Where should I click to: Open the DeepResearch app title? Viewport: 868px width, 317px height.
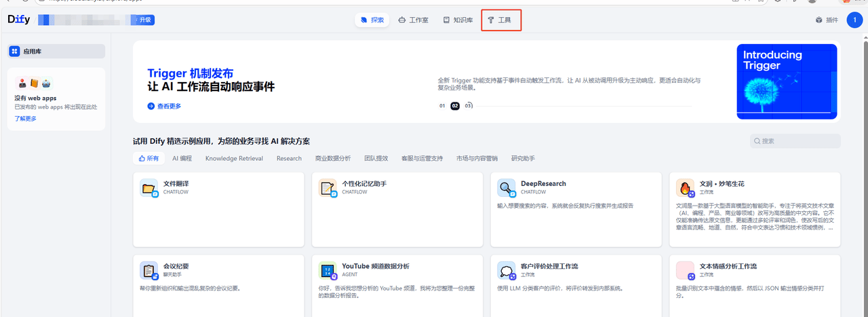543,184
